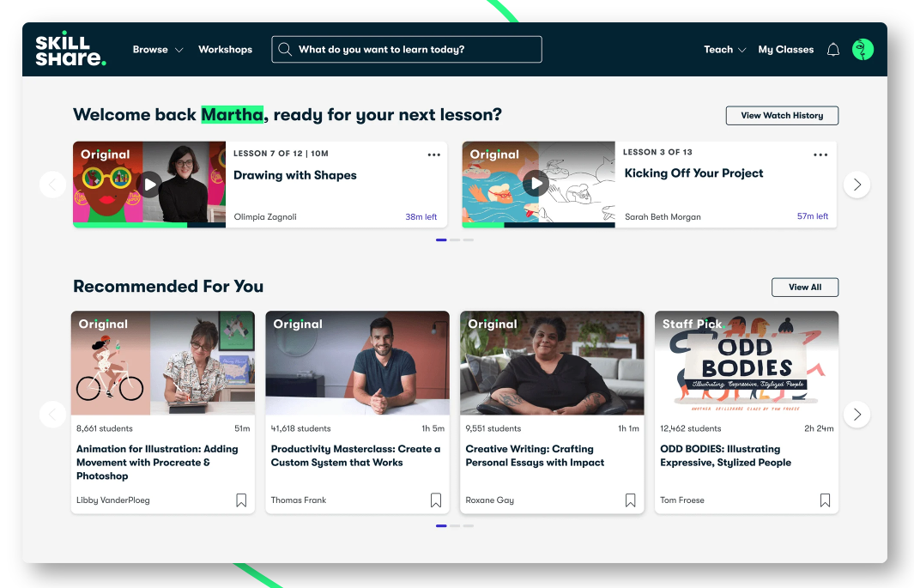This screenshot has height=588, width=914.
Task: Click the Skillshare logo
Action: [x=70, y=50]
